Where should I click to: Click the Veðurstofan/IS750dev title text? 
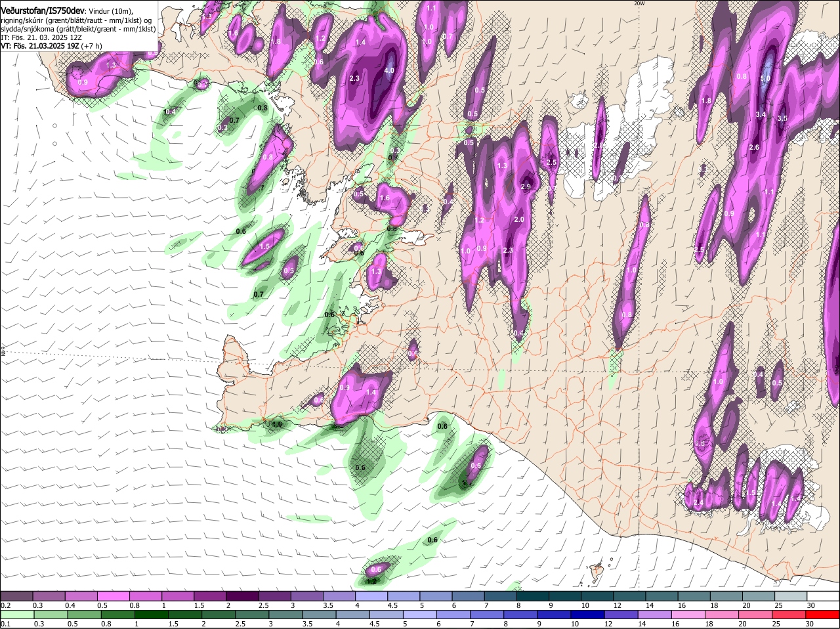[43, 11]
